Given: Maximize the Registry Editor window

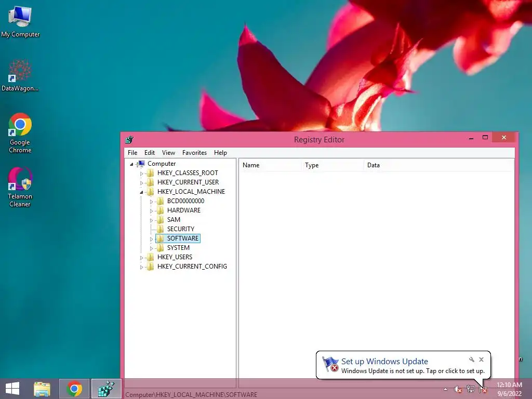Looking at the screenshot, I should [x=485, y=137].
